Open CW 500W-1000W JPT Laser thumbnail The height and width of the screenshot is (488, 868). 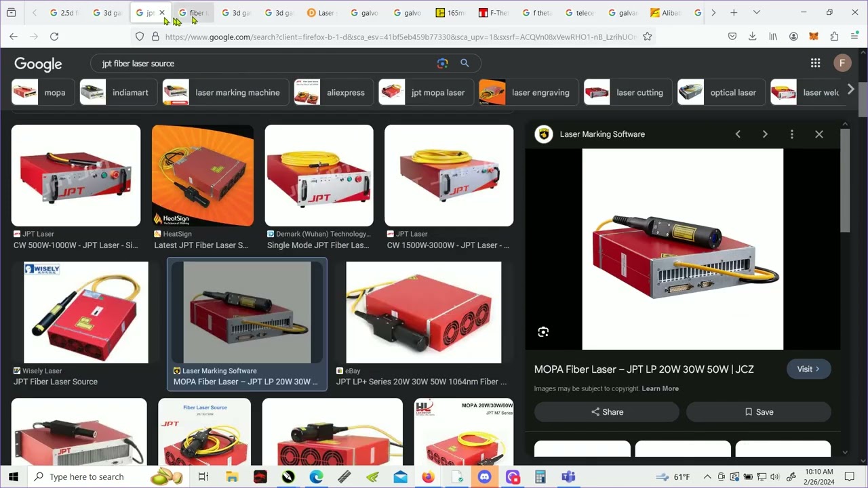tap(76, 176)
